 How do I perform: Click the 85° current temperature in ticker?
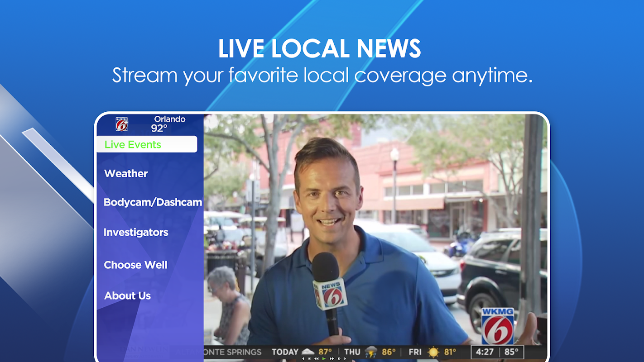pyautogui.click(x=512, y=352)
